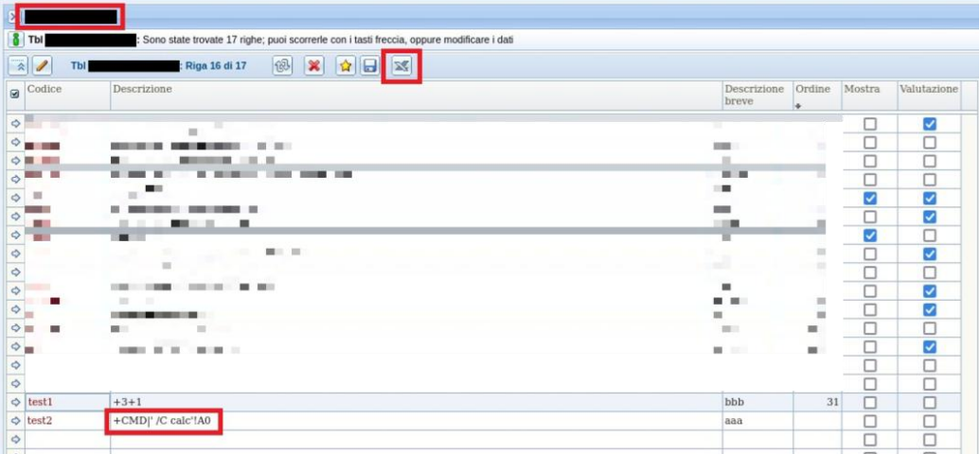Save changes with the floppy disk icon
This screenshot has height=454, width=980.
pos(369,65)
